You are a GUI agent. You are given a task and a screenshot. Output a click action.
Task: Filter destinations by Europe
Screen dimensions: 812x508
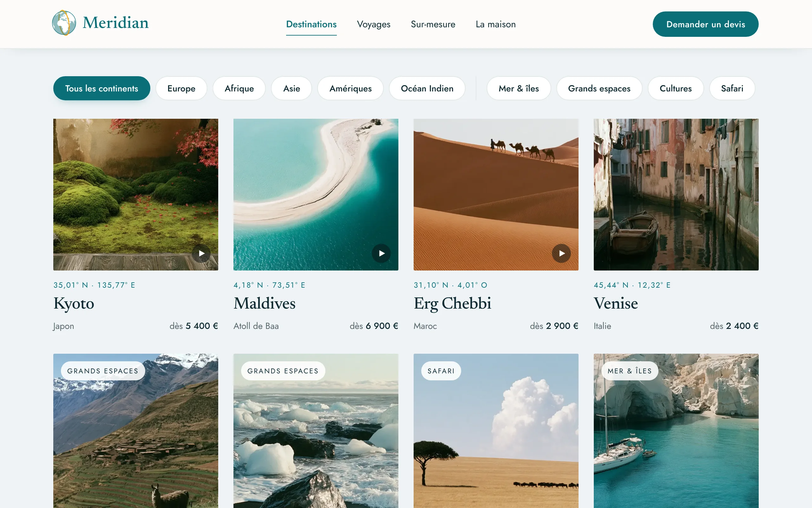(x=181, y=88)
